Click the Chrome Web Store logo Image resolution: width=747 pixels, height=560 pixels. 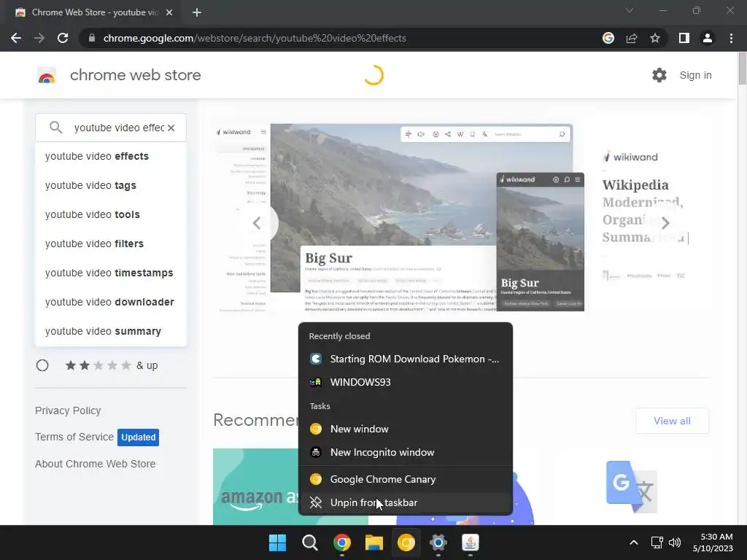47,75
